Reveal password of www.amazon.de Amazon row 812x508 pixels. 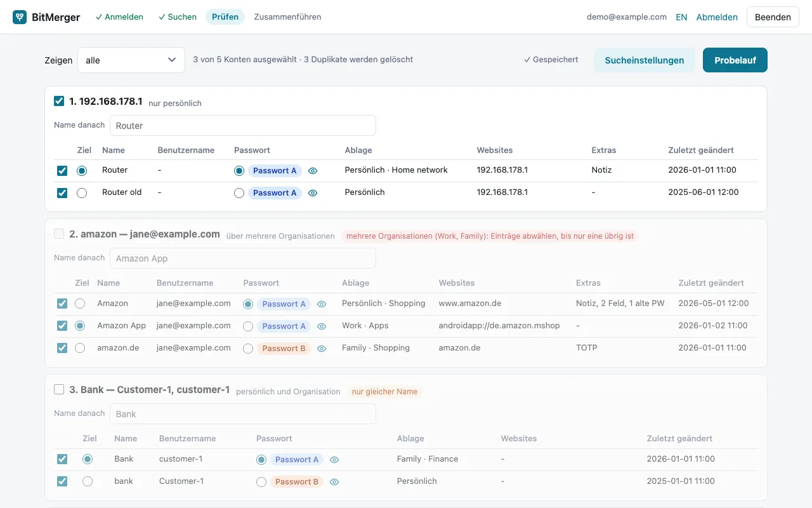(322, 304)
